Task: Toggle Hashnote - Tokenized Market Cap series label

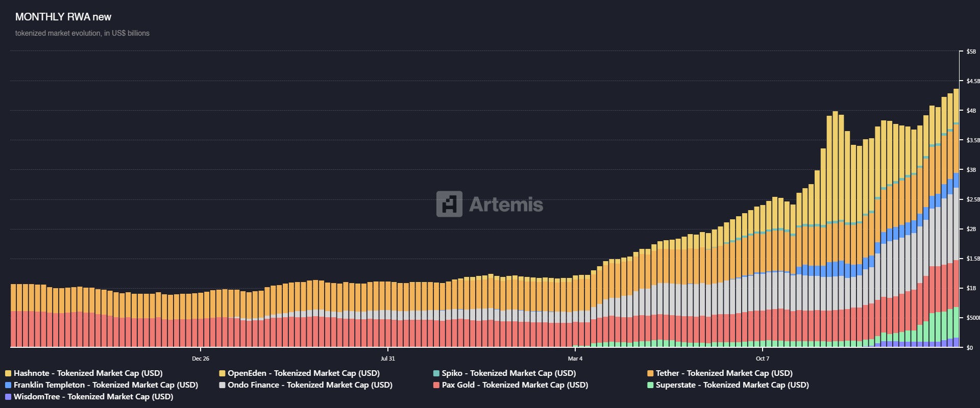Action: click(x=88, y=373)
